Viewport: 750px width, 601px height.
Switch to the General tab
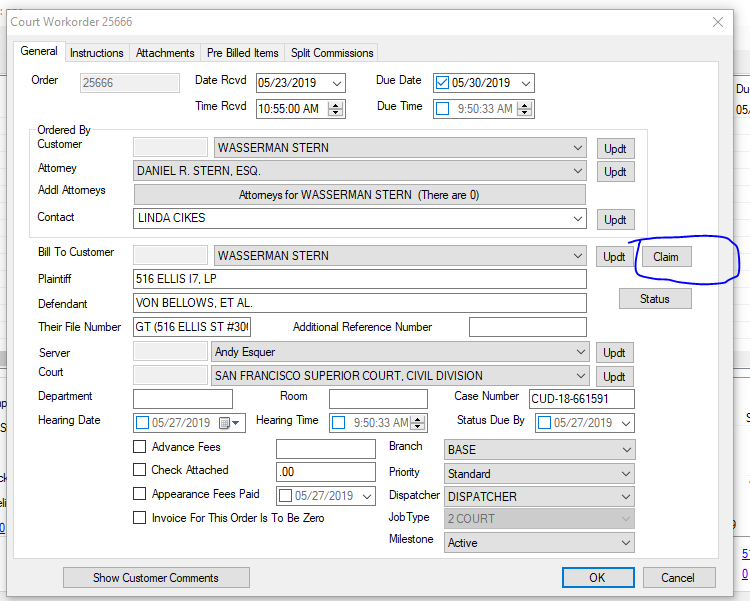tap(39, 51)
